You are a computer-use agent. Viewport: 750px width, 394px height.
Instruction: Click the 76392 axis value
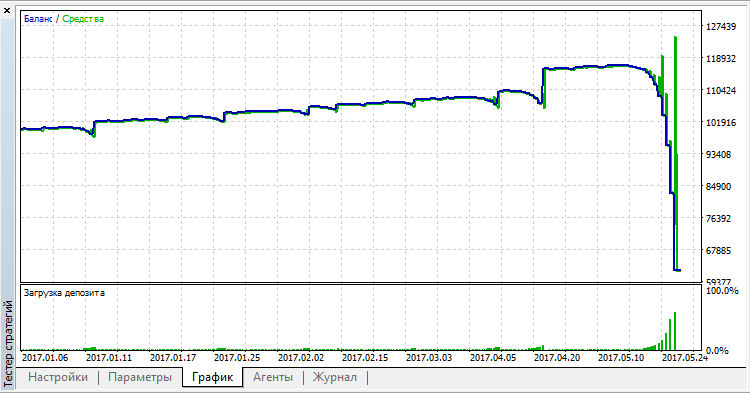[718, 219]
